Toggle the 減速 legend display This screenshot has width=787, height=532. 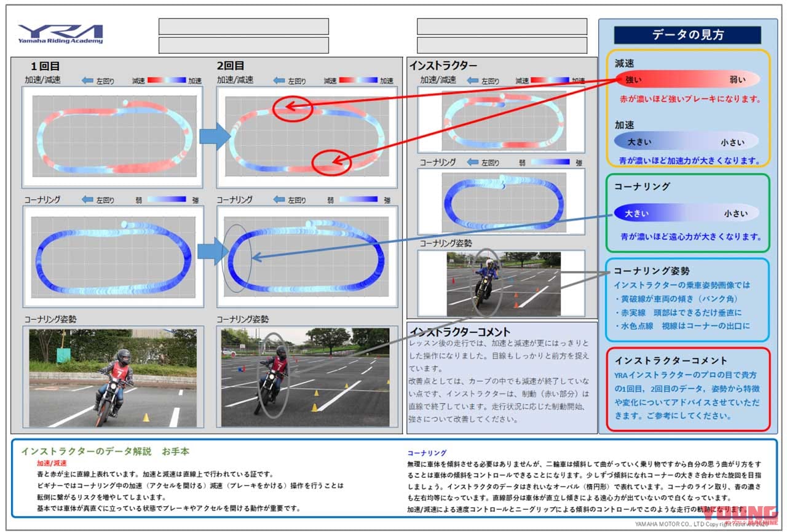point(687,79)
